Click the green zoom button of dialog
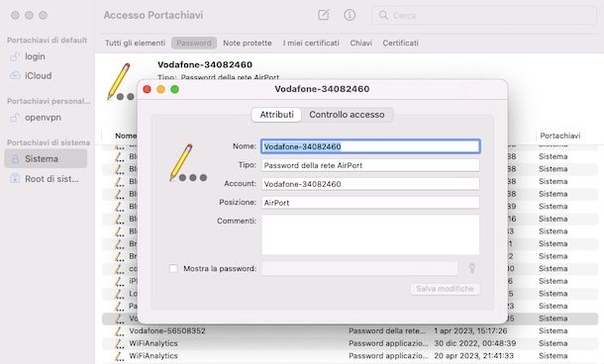 174,89
